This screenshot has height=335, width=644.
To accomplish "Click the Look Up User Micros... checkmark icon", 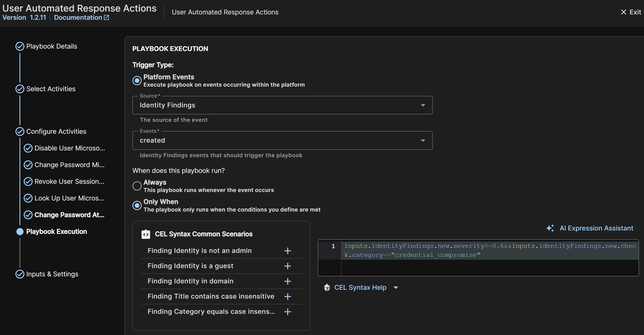I will pyautogui.click(x=28, y=198).
